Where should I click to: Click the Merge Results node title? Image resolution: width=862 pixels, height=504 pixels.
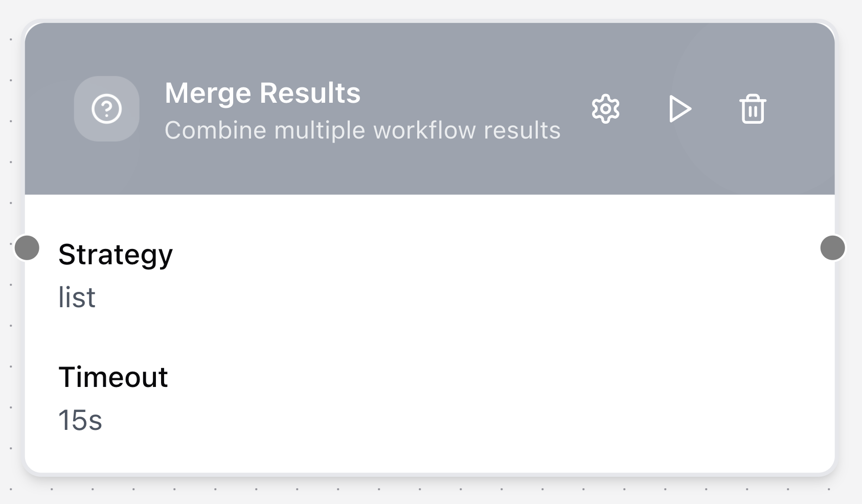pos(262,93)
